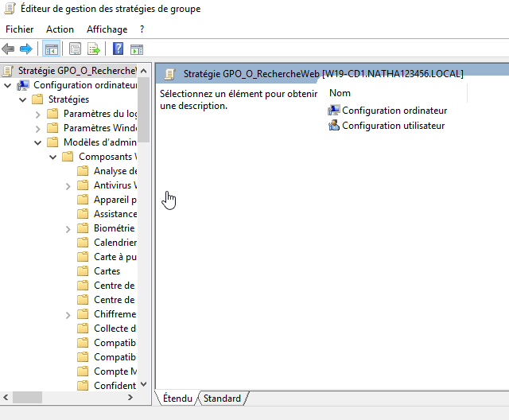Expand the Antivirus folder node

point(68,186)
